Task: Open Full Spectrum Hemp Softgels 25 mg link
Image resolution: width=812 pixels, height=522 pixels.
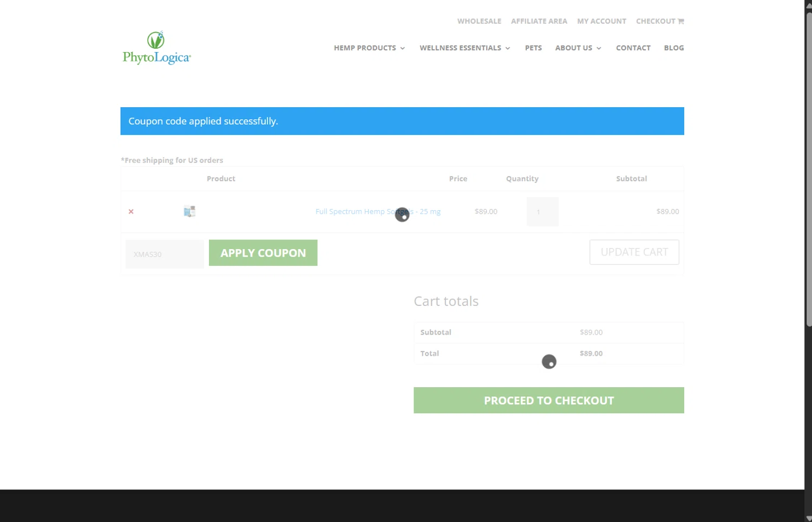Action: tap(378, 212)
